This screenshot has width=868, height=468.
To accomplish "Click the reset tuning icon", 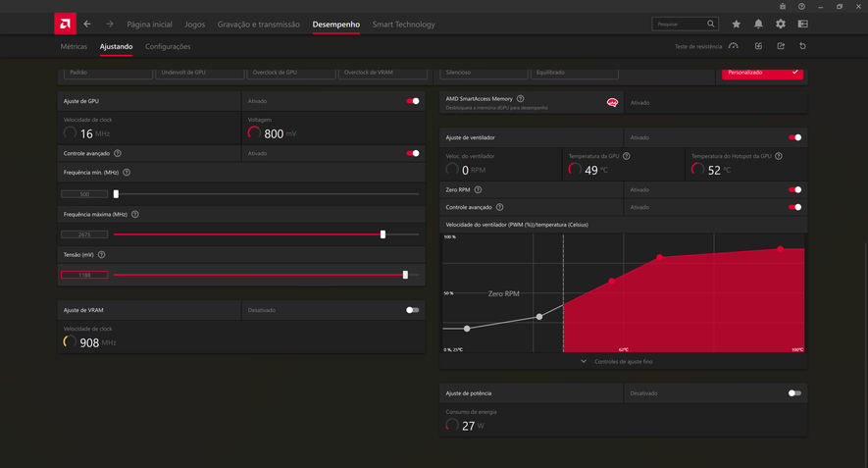I will coord(802,46).
